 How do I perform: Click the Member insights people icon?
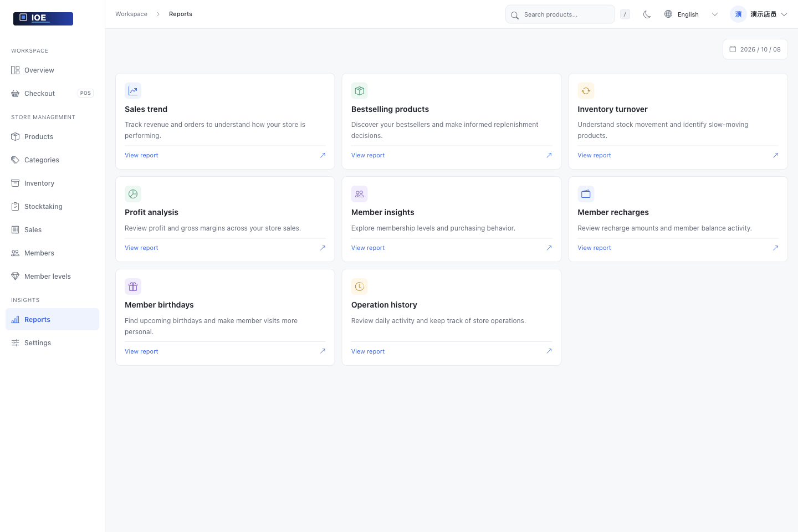tap(360, 194)
